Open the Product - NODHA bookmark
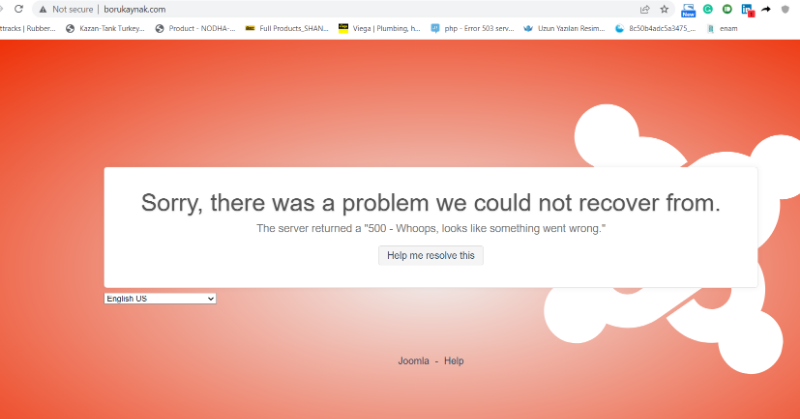Image resolution: width=800 pixels, height=419 pixels. coord(195,29)
